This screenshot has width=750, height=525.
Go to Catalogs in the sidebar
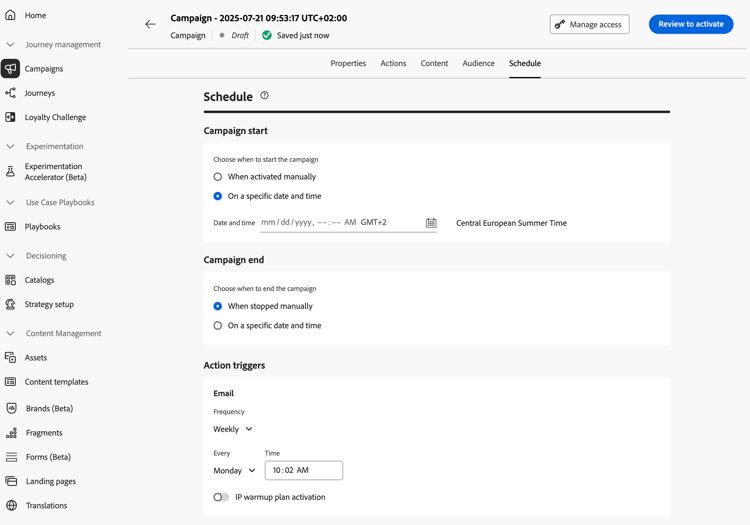(x=40, y=280)
